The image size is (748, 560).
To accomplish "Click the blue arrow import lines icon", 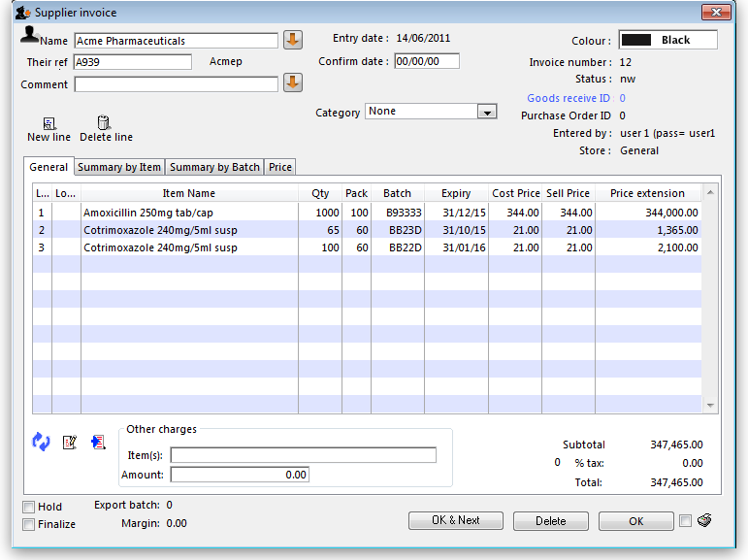I will tap(98, 442).
